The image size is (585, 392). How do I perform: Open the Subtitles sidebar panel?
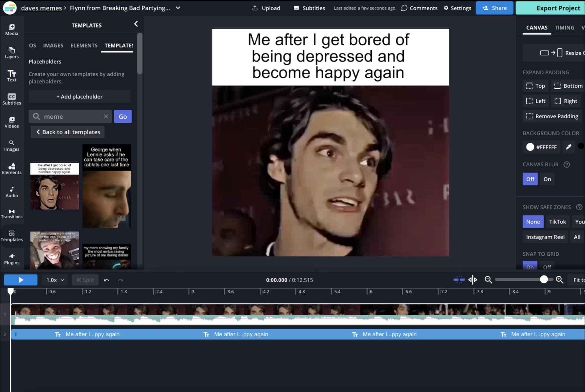pos(12,99)
